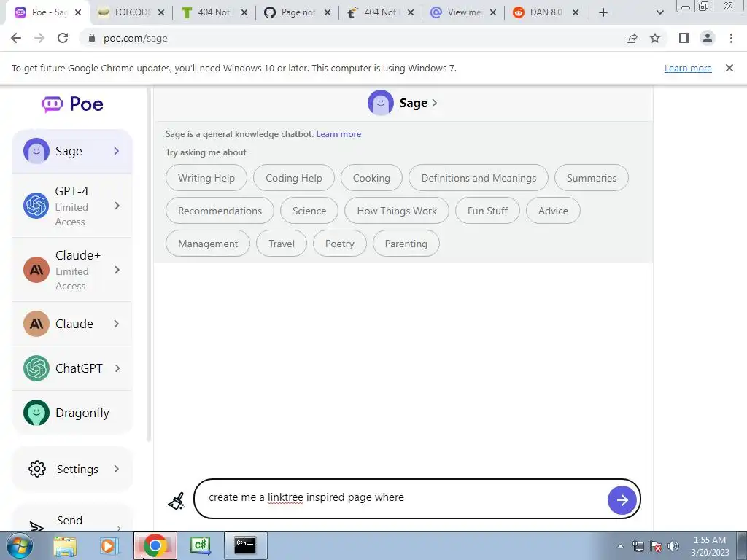This screenshot has height=560, width=747.
Task: Select Coding Help suggestion
Action: point(293,178)
